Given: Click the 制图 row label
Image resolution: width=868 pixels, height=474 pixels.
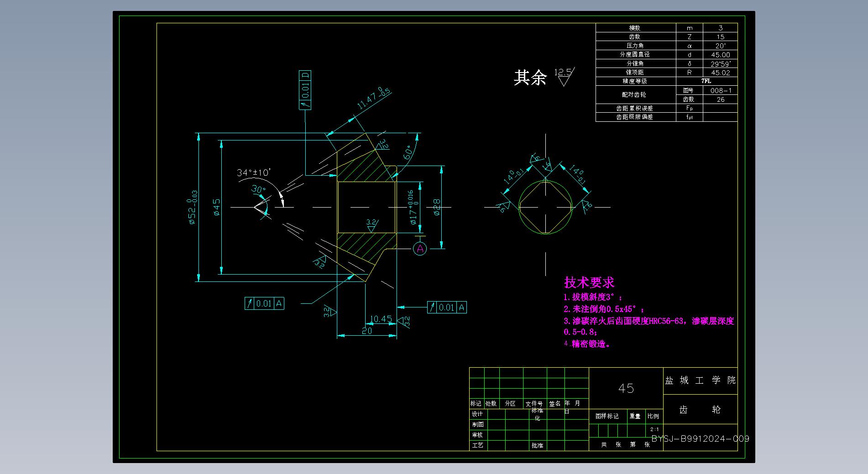Looking at the screenshot, I should tap(477, 424).
